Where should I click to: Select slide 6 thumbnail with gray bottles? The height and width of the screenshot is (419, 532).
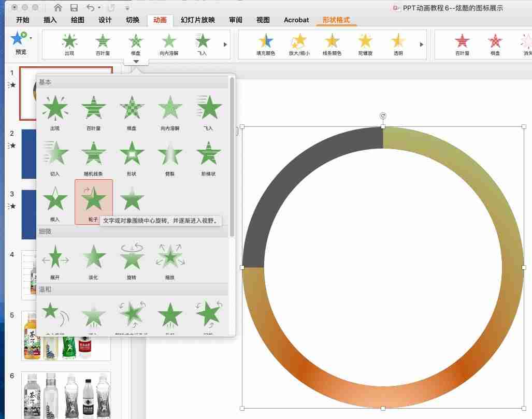(x=66, y=395)
